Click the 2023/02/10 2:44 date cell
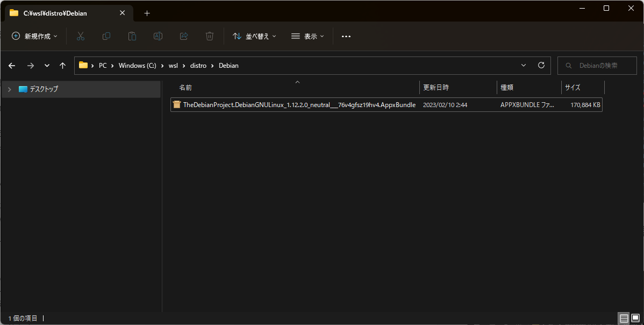 pyautogui.click(x=445, y=105)
